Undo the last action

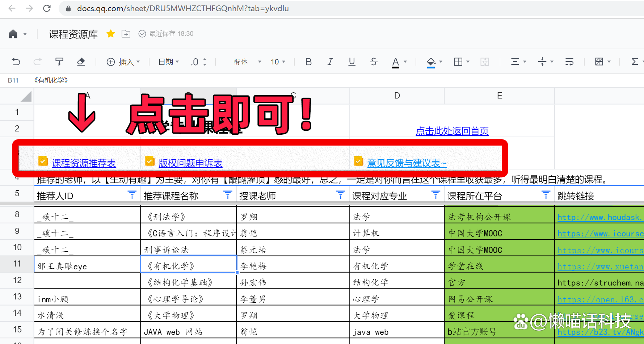click(16, 62)
